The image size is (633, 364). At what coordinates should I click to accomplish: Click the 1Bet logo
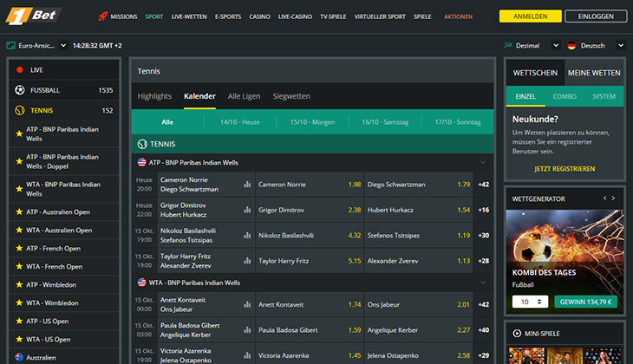pos(33,16)
